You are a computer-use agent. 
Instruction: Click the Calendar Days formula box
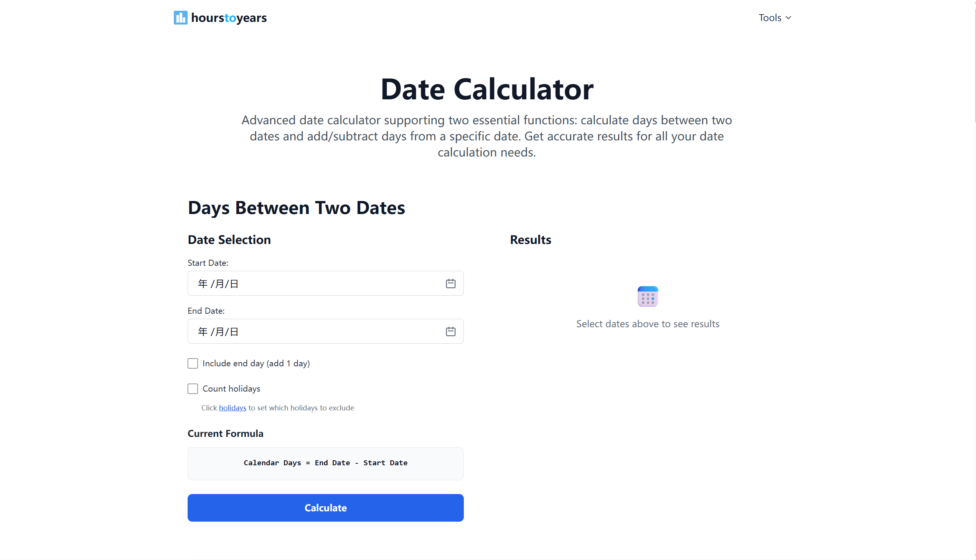point(325,463)
